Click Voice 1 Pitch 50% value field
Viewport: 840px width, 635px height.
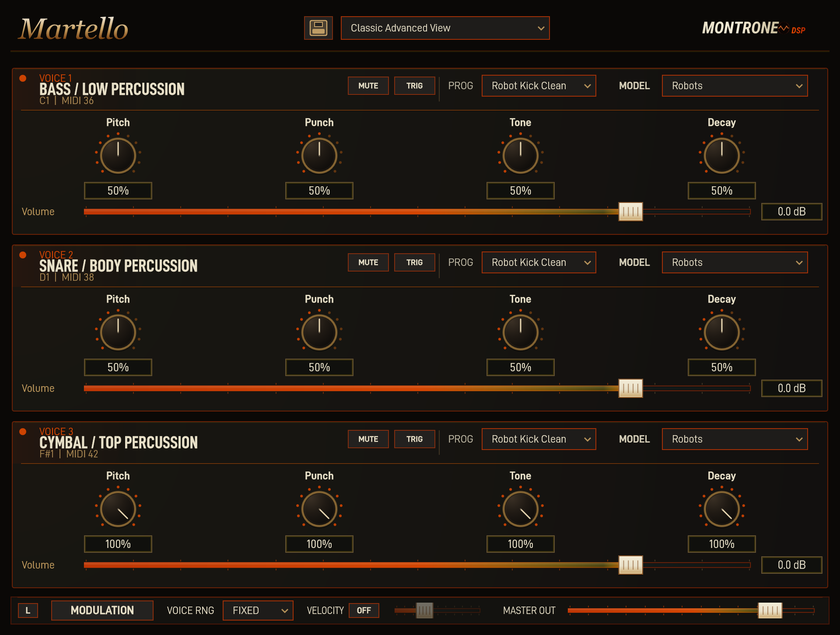(118, 191)
